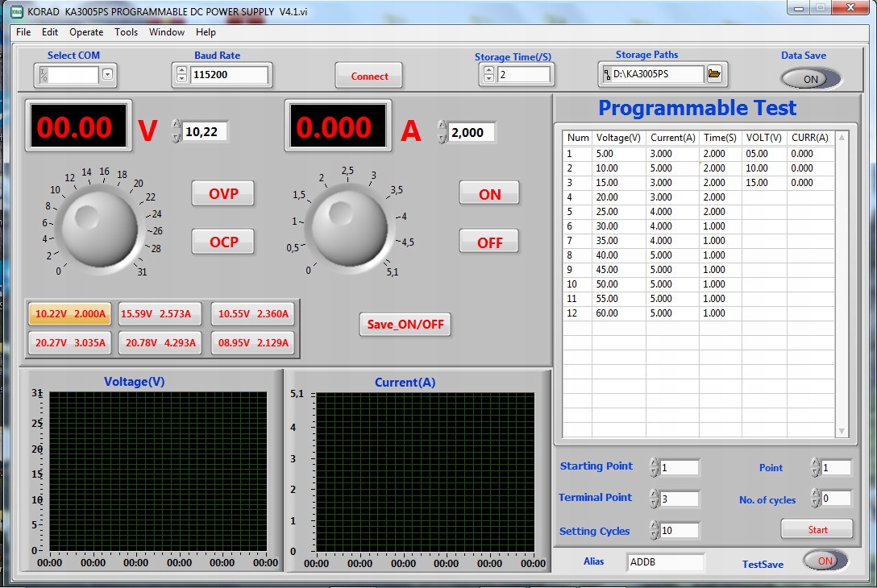
Task: Click the Terminal Point stepper arrows
Action: click(x=654, y=499)
